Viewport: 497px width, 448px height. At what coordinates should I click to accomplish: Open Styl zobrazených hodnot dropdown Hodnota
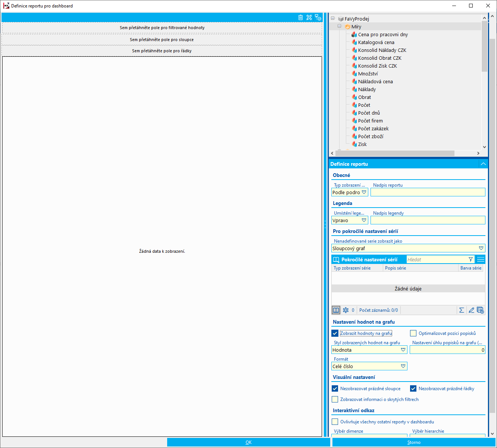(403, 350)
